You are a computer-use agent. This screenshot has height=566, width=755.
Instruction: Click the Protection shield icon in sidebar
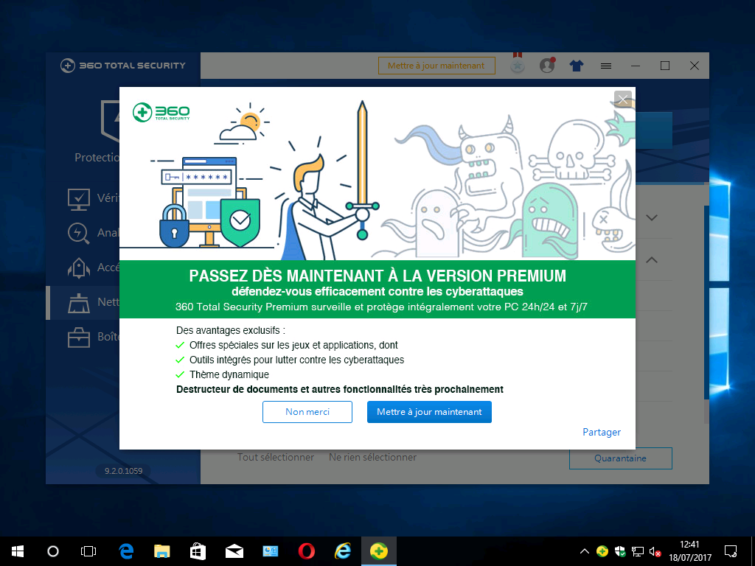[110, 121]
